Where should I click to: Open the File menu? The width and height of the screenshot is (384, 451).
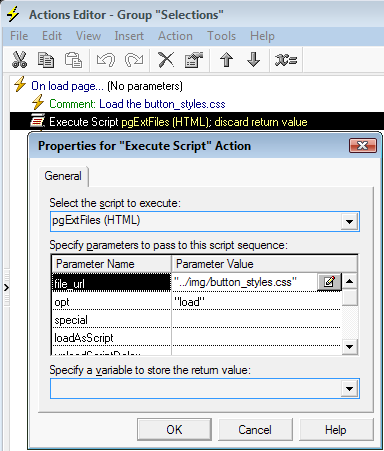pyautogui.click(x=19, y=36)
